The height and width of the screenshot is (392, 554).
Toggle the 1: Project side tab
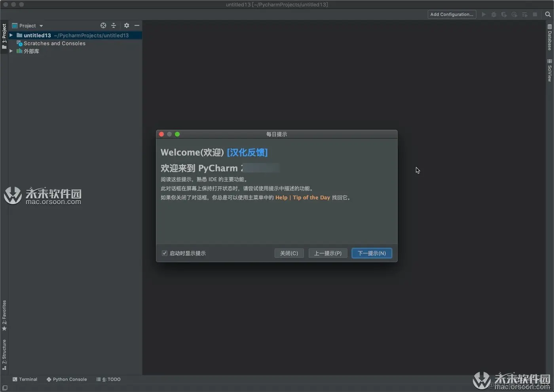(x=4, y=36)
